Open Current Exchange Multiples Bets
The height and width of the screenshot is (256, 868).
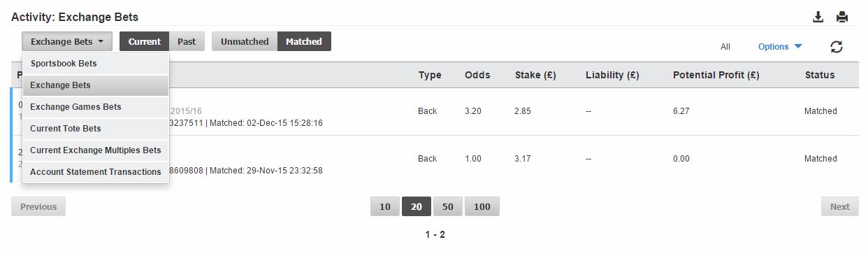[96, 150]
